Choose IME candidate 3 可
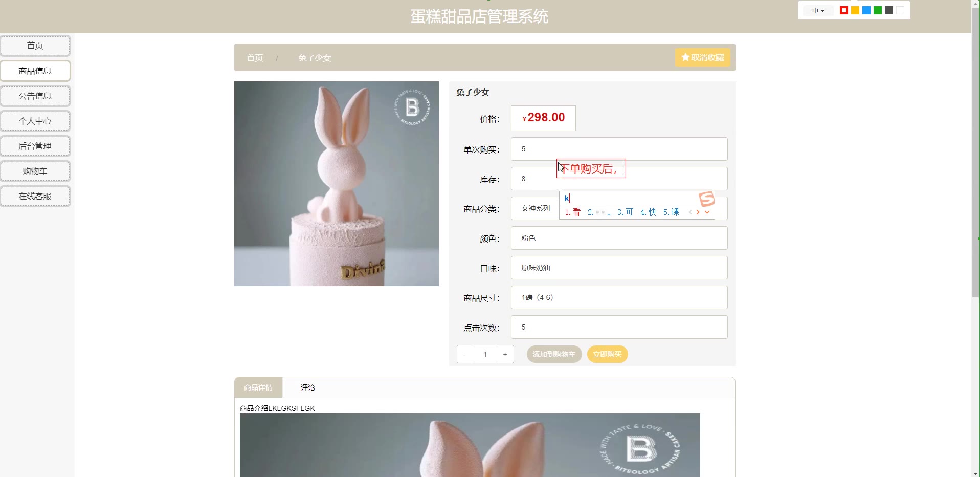The width and height of the screenshot is (980, 477). [x=625, y=212]
